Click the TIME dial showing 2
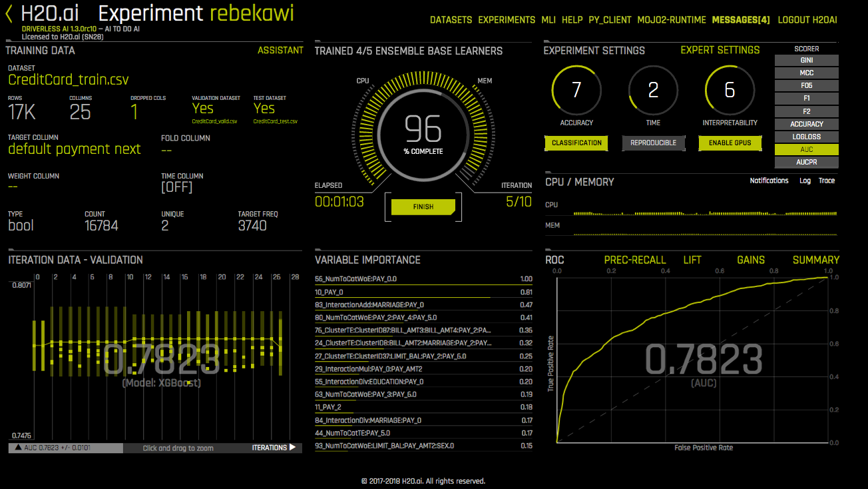This screenshot has height=489, width=868. pos(653,90)
